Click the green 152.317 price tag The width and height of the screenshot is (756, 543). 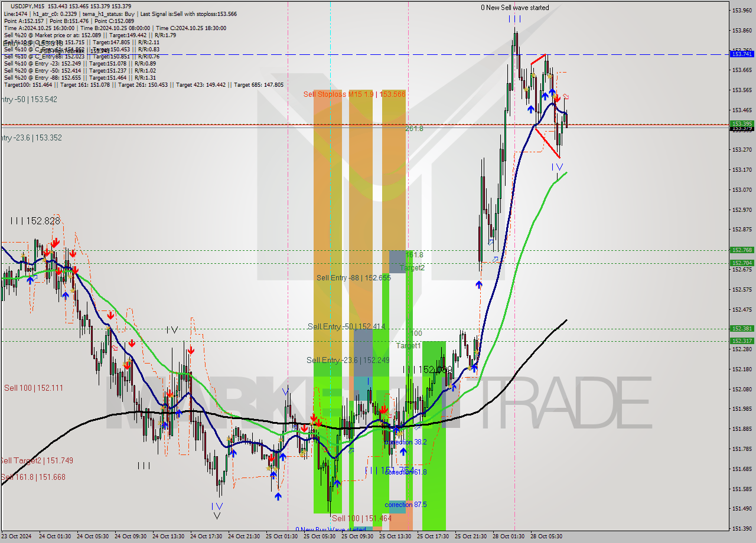742,341
